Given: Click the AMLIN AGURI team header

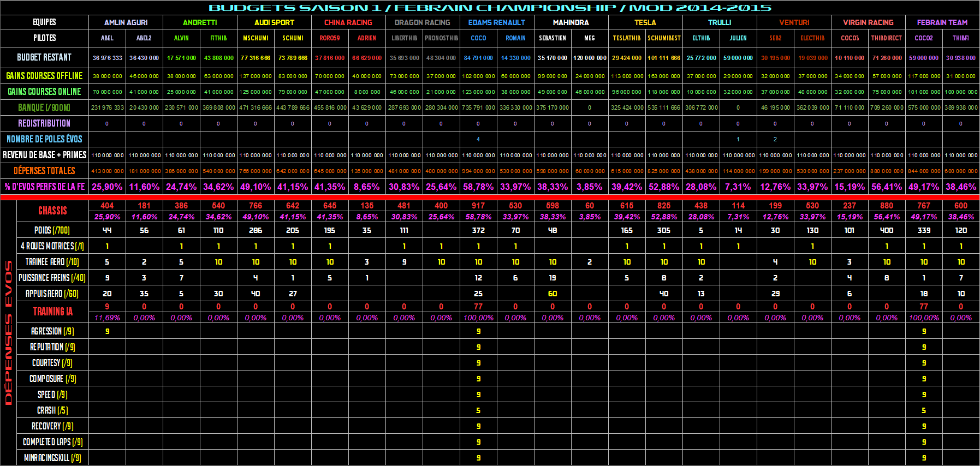Looking at the screenshot, I should (x=126, y=22).
